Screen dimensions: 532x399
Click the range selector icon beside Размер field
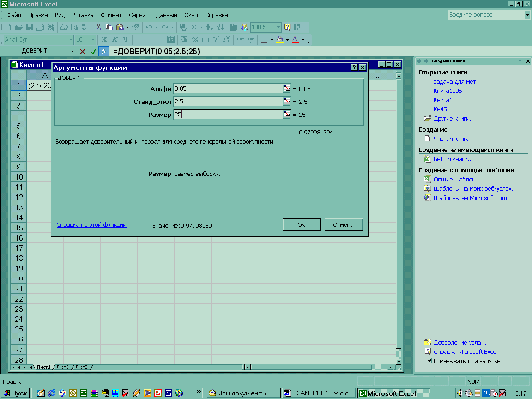click(x=287, y=115)
